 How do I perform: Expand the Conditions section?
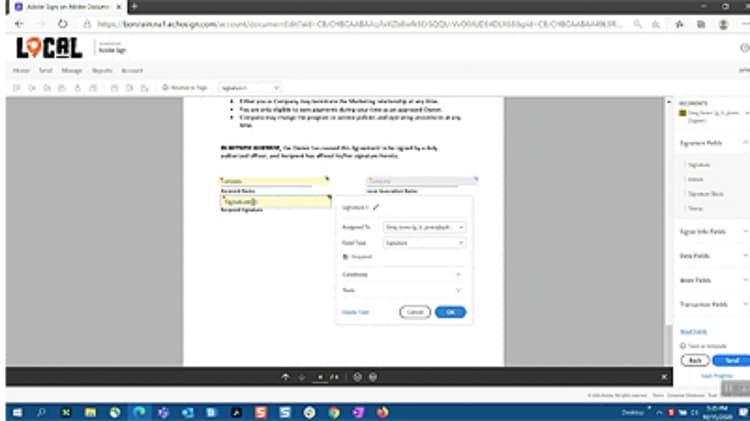402,275
